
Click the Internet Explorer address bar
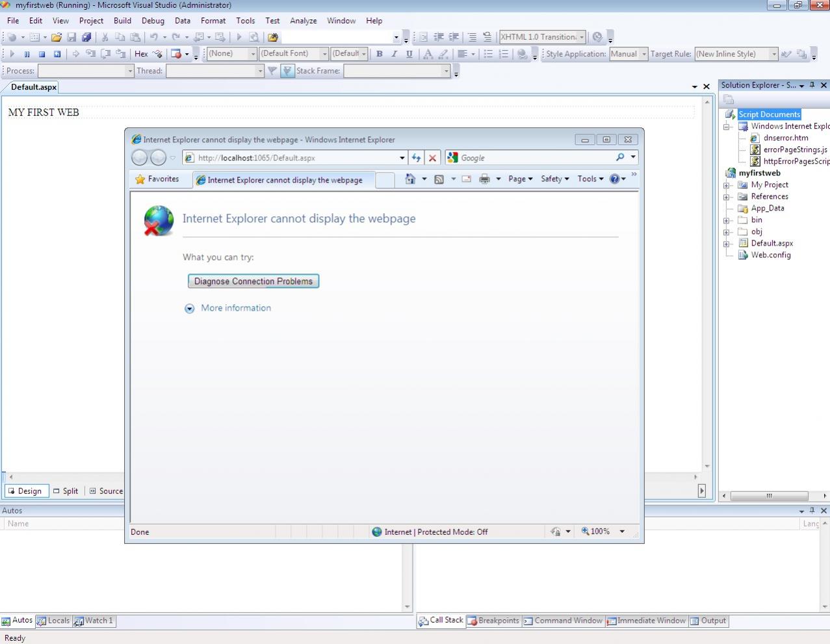pyautogui.click(x=294, y=158)
